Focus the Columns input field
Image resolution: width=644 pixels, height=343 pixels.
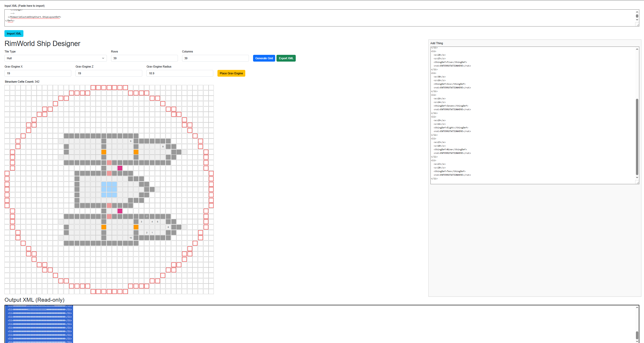(215, 58)
